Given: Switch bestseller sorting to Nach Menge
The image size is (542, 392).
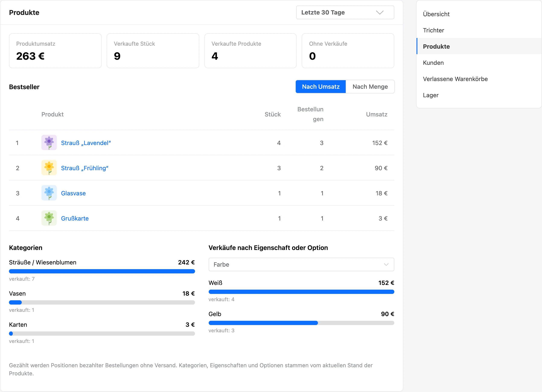Looking at the screenshot, I should point(370,87).
